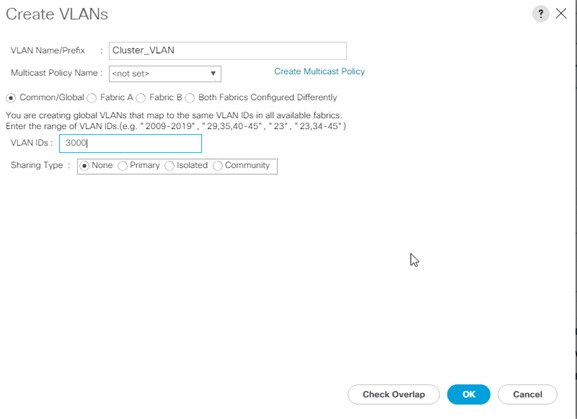Set Sharing Type to Community

pyautogui.click(x=218, y=166)
